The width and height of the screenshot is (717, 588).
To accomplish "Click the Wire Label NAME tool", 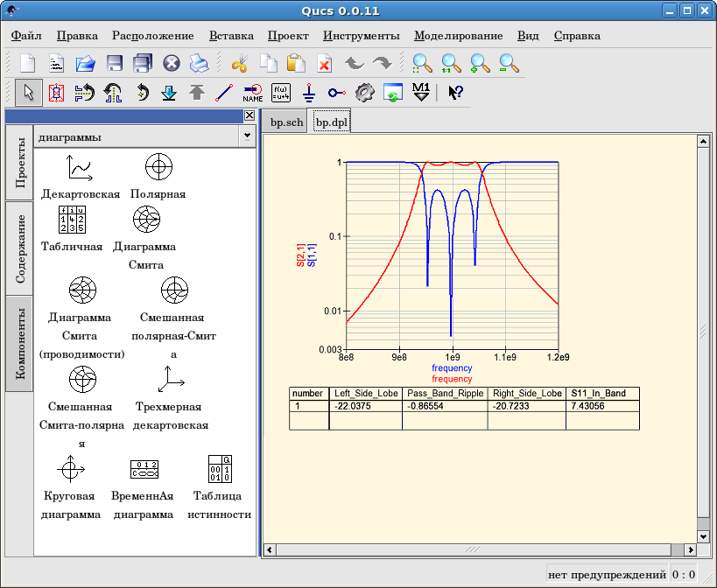I will (x=252, y=91).
